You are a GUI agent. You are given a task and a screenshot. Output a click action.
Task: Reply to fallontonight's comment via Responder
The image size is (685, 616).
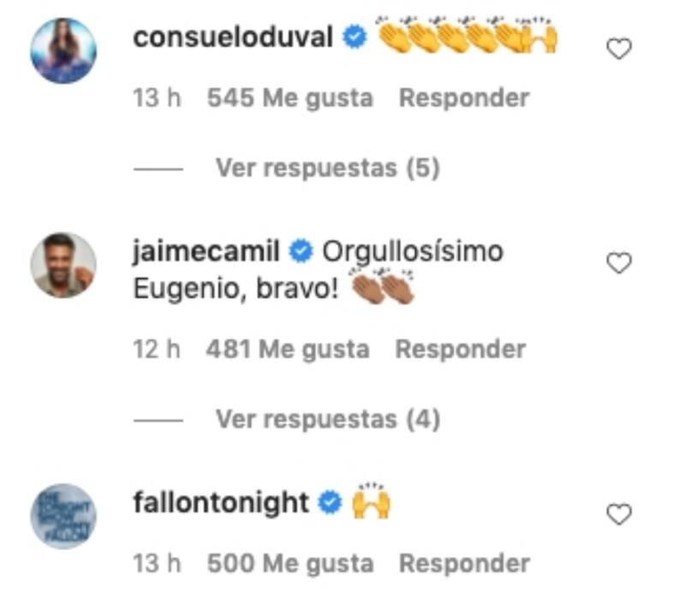coord(464,563)
